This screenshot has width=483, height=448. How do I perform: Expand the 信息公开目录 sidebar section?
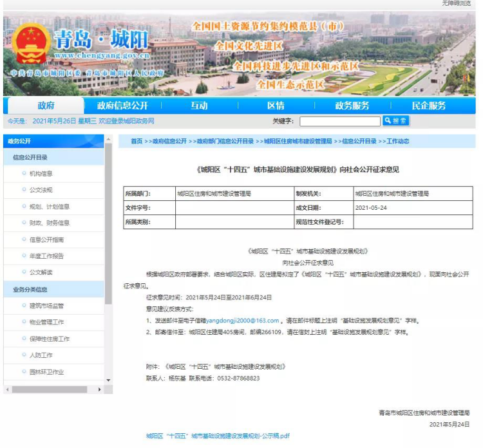[30, 157]
